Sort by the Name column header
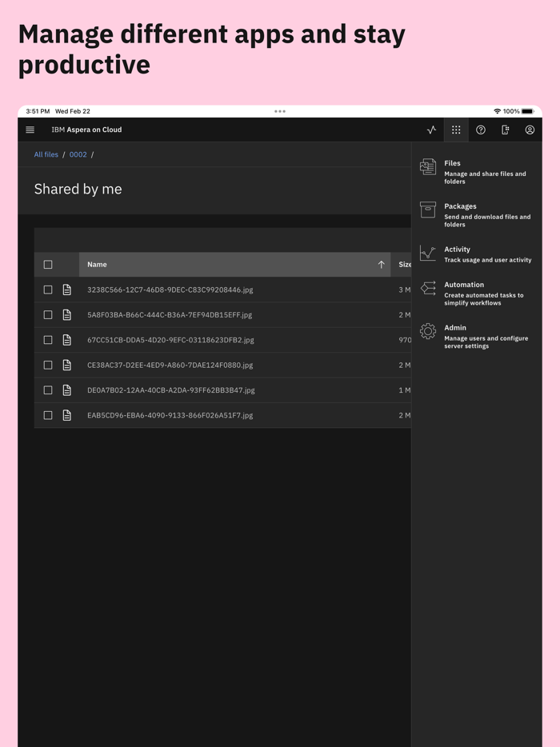Viewport: 560px width, 747px height. 234,265
